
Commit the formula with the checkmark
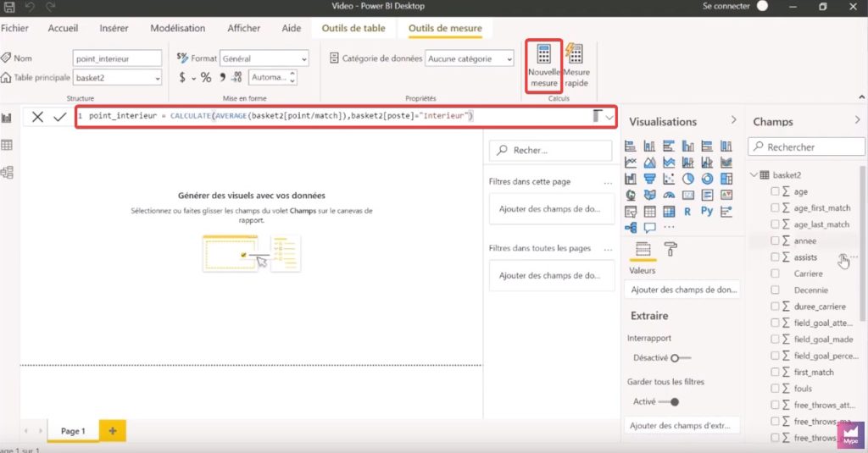point(60,117)
